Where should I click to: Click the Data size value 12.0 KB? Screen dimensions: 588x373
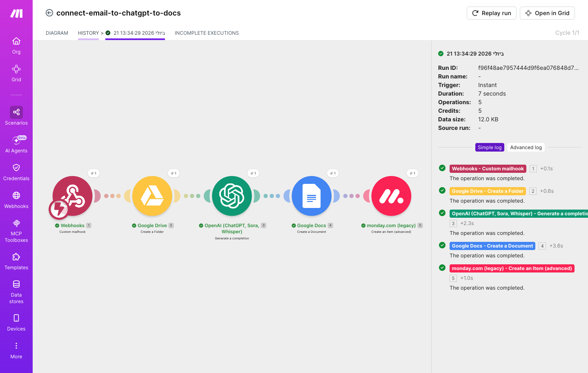tap(488, 119)
